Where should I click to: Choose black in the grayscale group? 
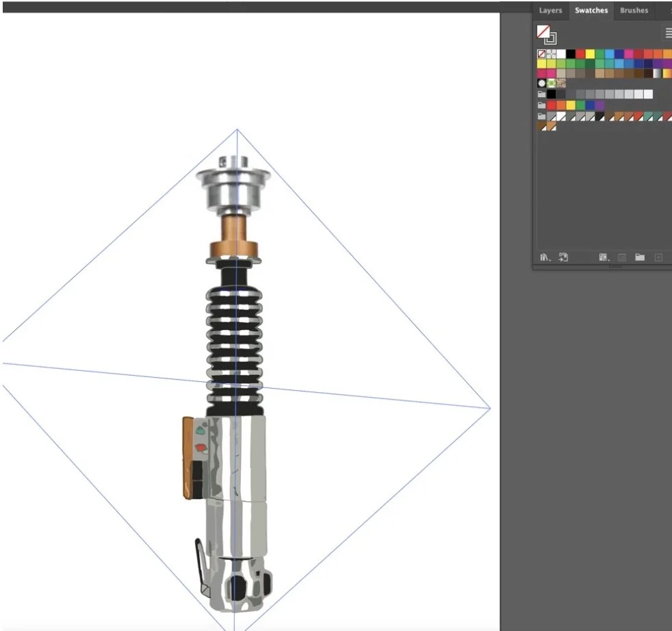tap(551, 94)
